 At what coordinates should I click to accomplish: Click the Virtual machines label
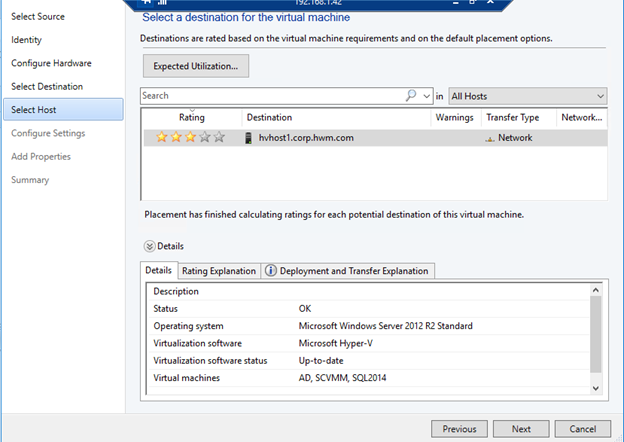coord(187,378)
